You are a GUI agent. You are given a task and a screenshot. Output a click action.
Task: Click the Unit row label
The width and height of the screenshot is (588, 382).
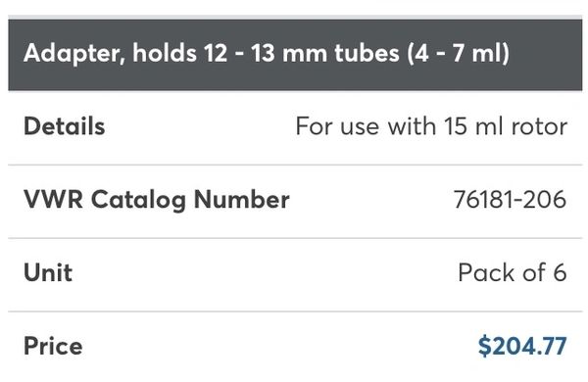click(48, 272)
